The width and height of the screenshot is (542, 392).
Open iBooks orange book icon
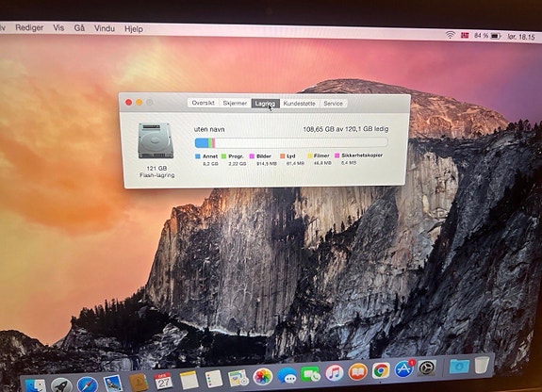click(x=357, y=372)
